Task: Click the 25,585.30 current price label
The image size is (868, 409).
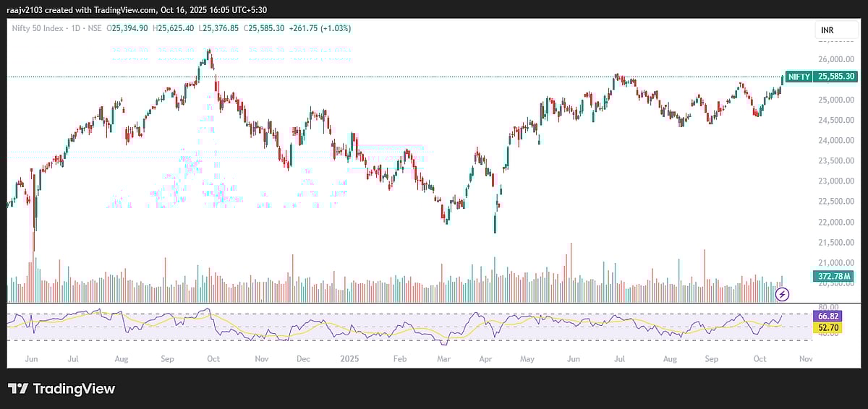Action: (x=835, y=77)
